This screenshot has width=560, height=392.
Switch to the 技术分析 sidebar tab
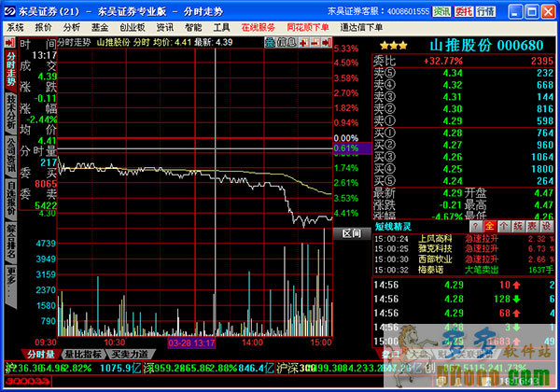(x=11, y=112)
